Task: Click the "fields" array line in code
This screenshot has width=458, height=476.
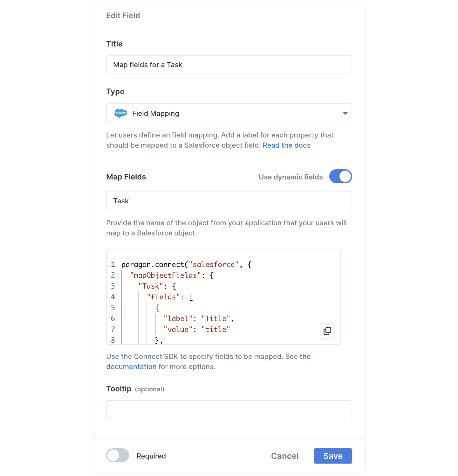Action: click(170, 297)
